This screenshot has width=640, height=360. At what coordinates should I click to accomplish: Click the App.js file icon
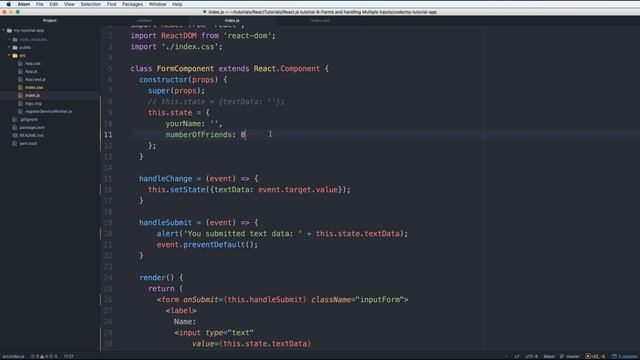(20, 71)
